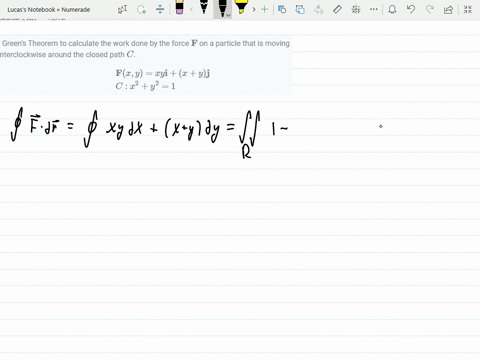Open the Shapes tool

282,9
